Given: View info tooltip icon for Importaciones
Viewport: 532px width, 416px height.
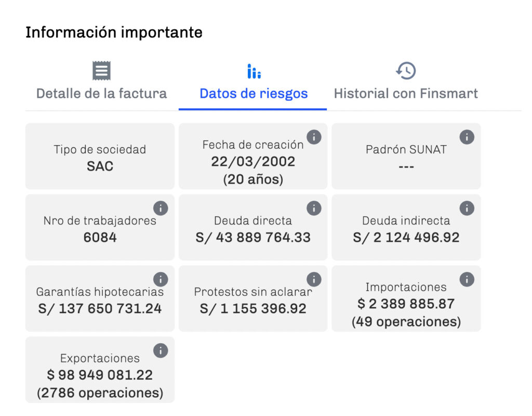Looking at the screenshot, I should tap(467, 279).
